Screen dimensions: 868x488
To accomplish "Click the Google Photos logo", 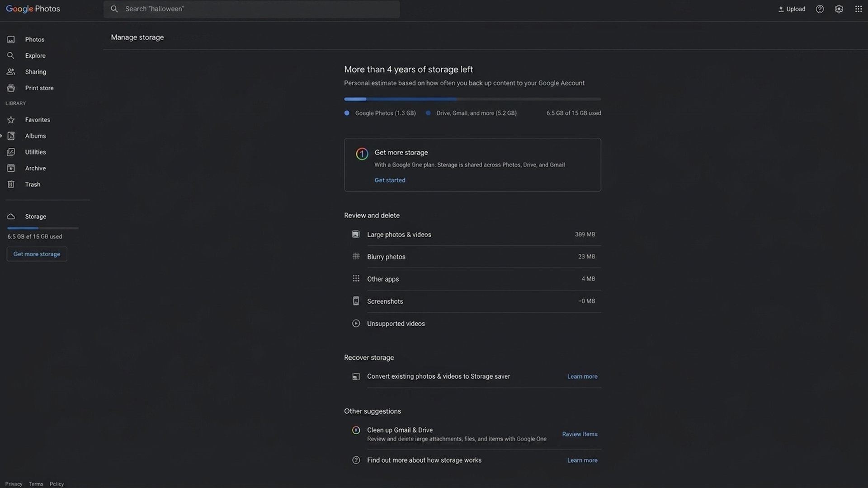I will (x=33, y=9).
